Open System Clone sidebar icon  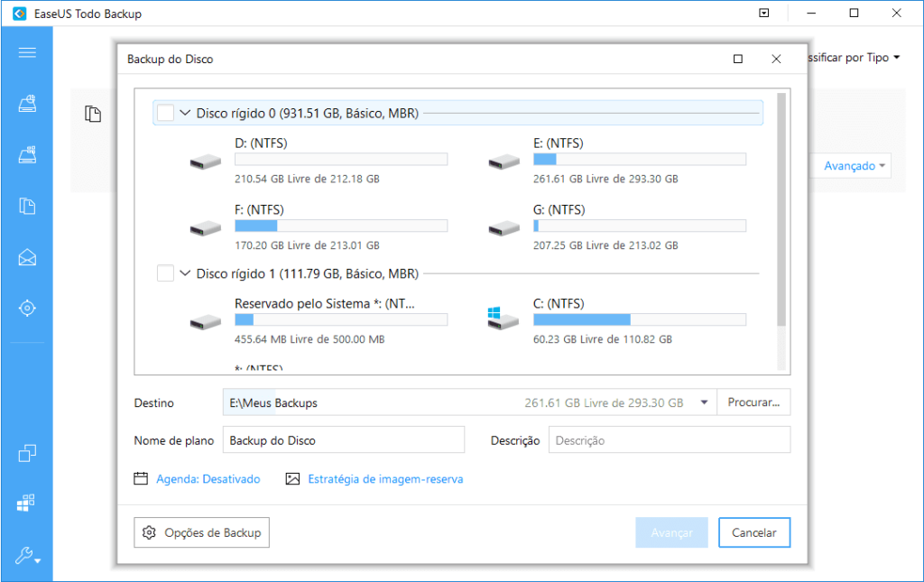(26, 503)
